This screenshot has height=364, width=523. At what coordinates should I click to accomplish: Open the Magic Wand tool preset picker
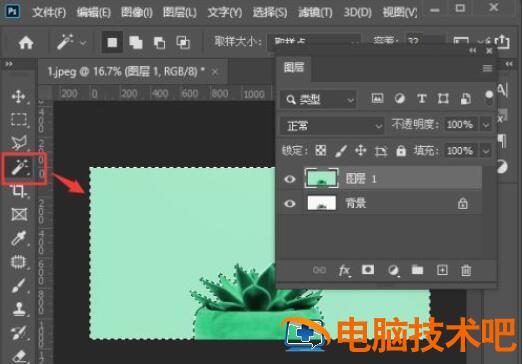[71, 43]
